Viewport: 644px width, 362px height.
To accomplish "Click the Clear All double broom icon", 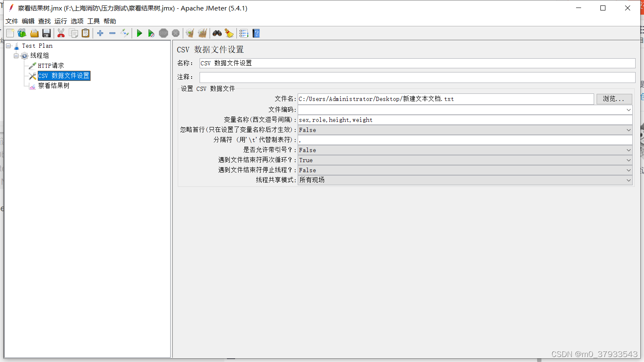I will 203,33.
